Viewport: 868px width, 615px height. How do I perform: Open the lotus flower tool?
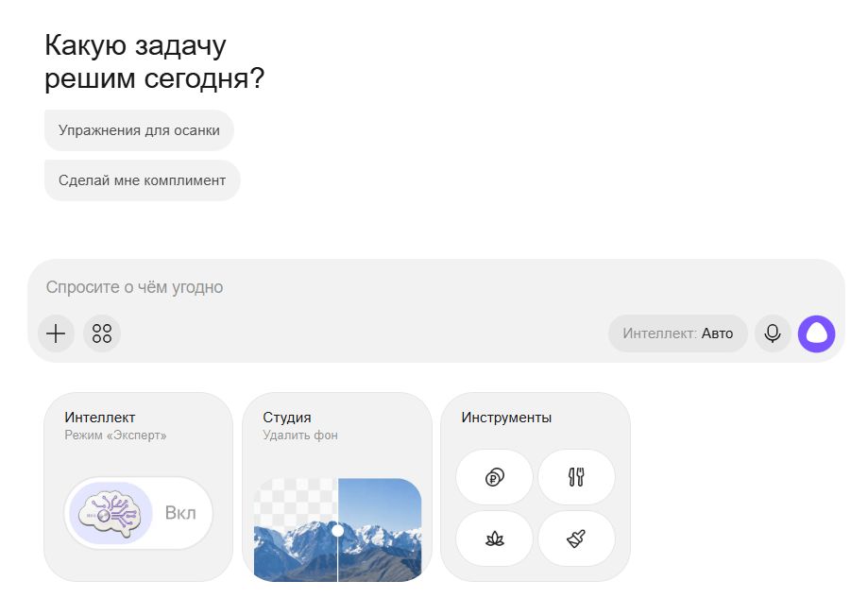[494, 538]
